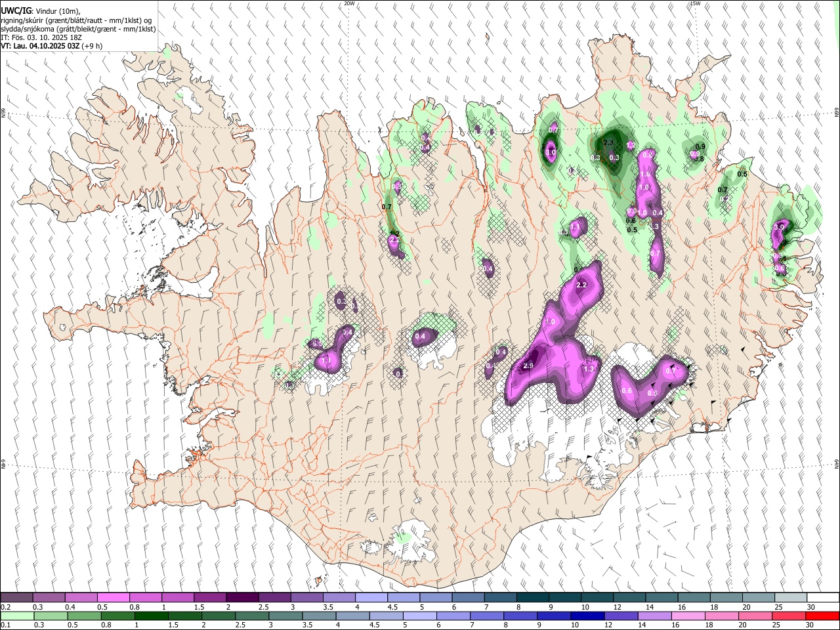This screenshot has width=840, height=630.
Task: Pick the slate blue 6–7 snow scale swatch
Action: pos(468,597)
